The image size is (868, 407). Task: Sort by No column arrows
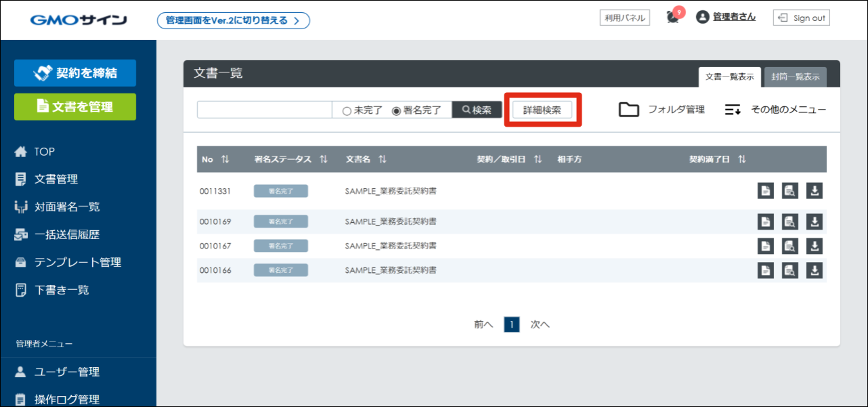pos(225,159)
